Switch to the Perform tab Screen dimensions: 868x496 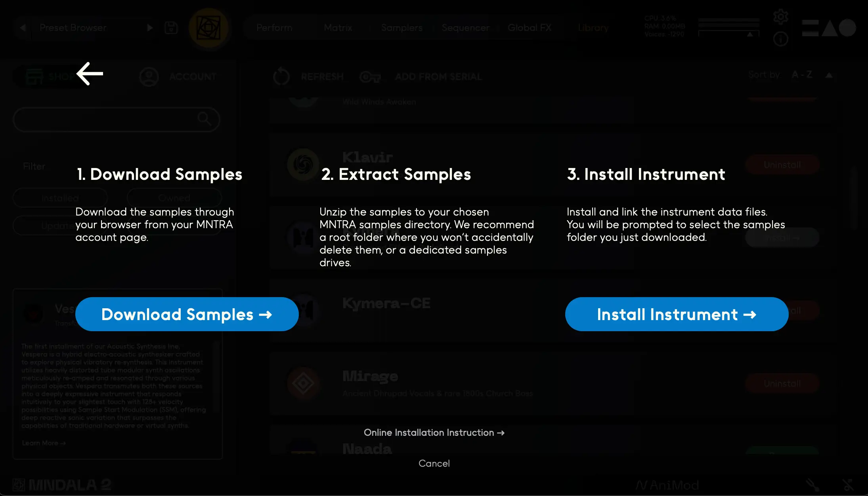pos(274,28)
